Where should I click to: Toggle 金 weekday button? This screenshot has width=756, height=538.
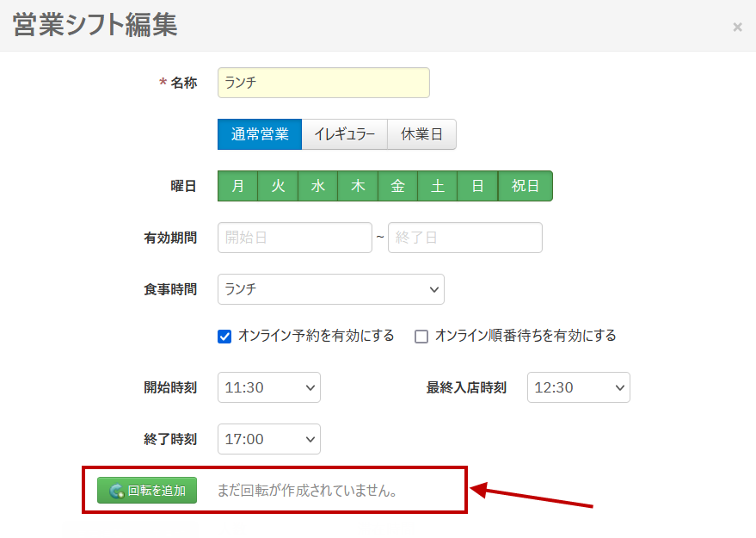pos(397,186)
